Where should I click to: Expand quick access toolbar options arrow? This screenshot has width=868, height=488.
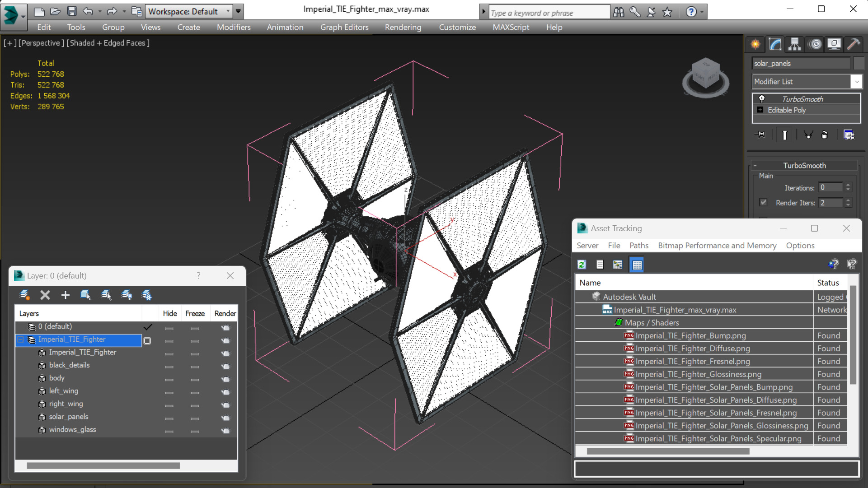click(238, 11)
